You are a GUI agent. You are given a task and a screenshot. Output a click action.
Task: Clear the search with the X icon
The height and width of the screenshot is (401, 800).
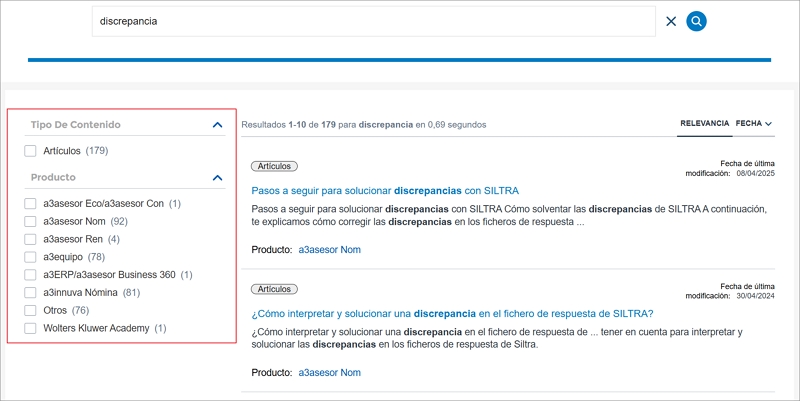pyautogui.click(x=671, y=21)
